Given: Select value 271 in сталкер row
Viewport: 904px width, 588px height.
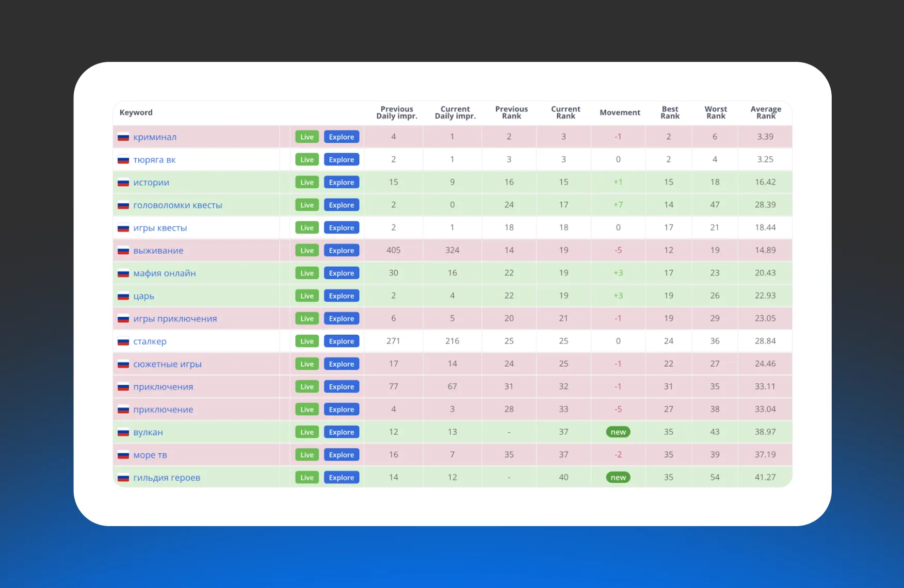Looking at the screenshot, I should pyautogui.click(x=393, y=341).
